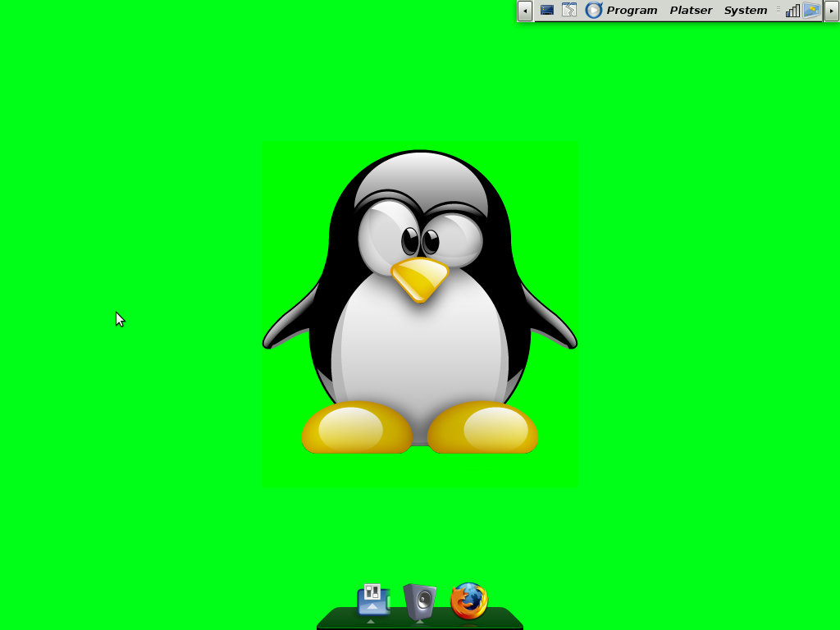Click the blue circular play-arrow panel icon
840x630 pixels.
[x=594, y=10]
